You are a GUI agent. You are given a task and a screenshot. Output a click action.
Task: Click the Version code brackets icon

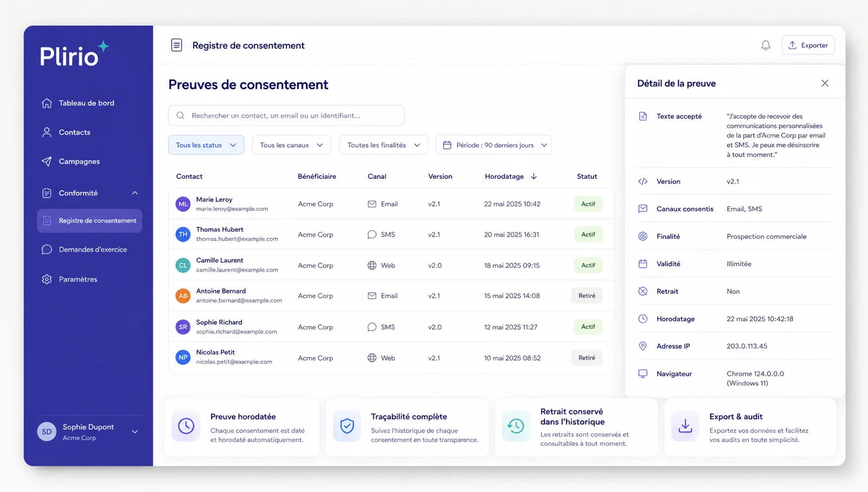(x=643, y=181)
